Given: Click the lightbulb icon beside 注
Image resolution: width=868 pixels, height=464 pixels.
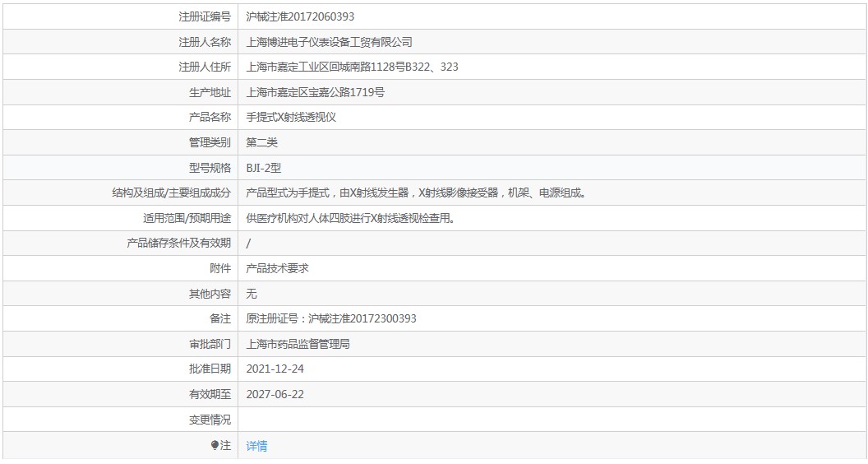Looking at the screenshot, I should pos(215,445).
